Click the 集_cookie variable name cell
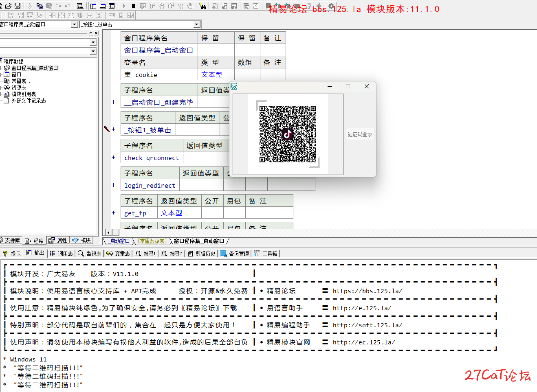Viewport: 537px width, 392px height. point(159,74)
